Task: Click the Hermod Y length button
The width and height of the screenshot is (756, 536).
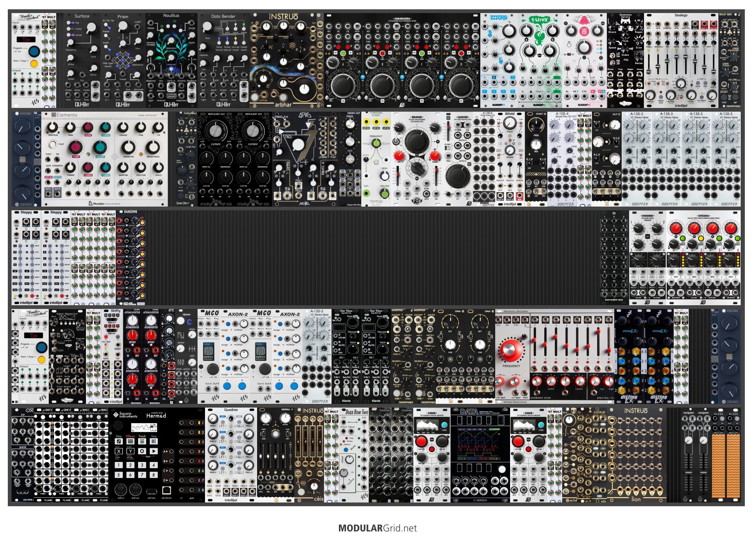Action: coord(131,451)
